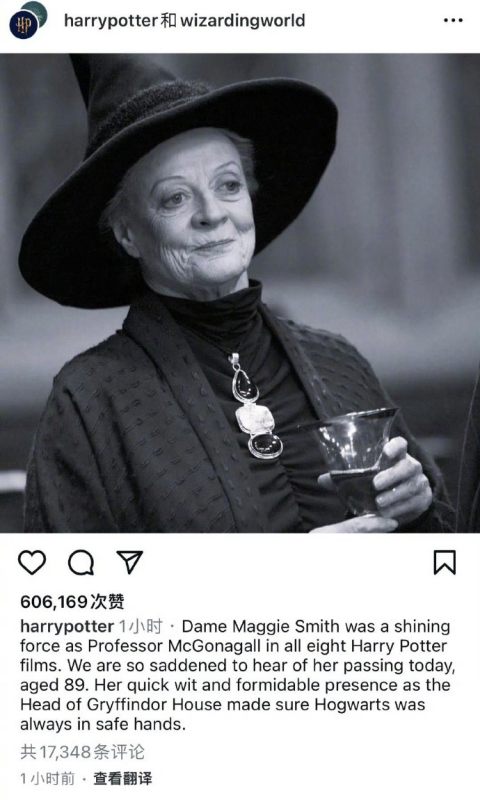Save the post with the bookmark icon
This screenshot has height=800, width=480.
tap(444, 562)
